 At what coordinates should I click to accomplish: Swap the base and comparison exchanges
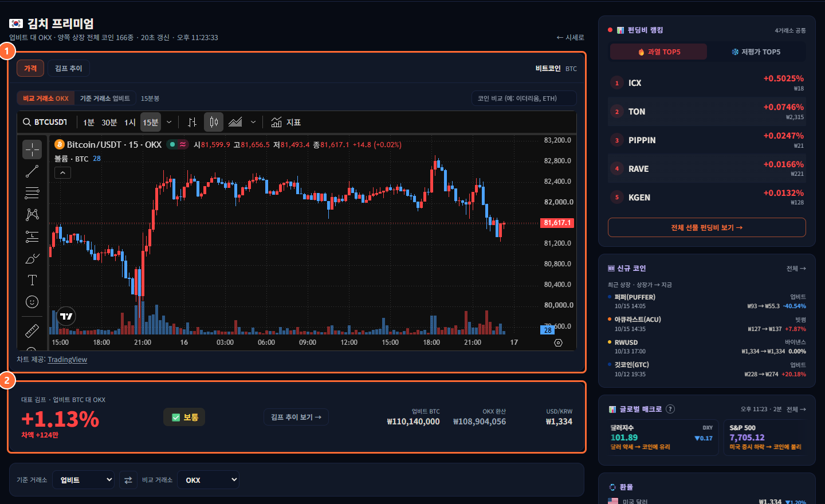128,480
